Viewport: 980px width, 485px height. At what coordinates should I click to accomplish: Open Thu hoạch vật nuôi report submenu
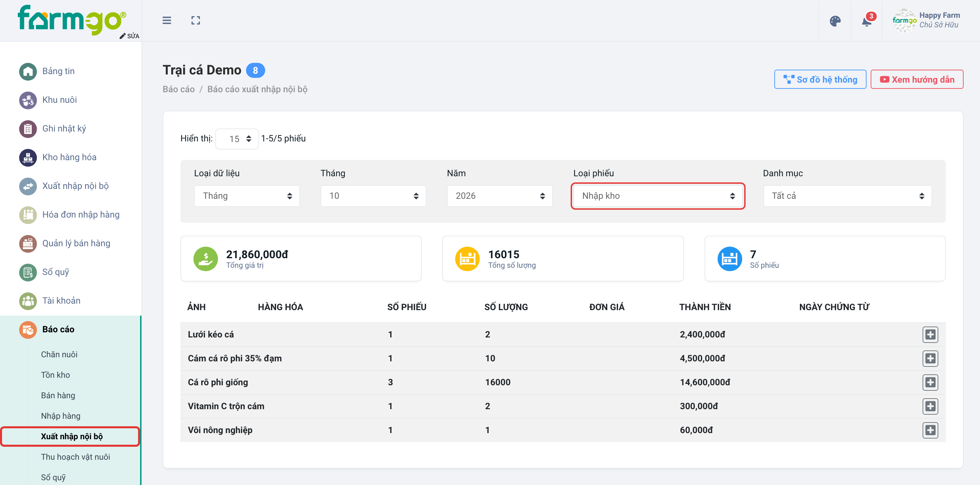pyautogui.click(x=75, y=457)
